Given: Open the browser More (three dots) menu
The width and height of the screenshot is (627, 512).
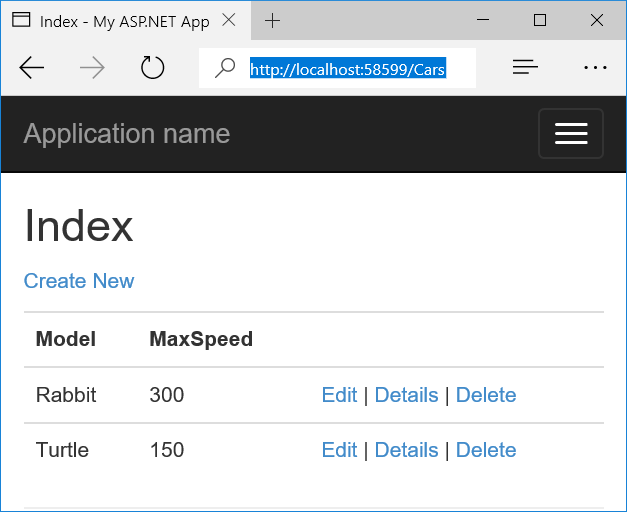Looking at the screenshot, I should pos(595,68).
